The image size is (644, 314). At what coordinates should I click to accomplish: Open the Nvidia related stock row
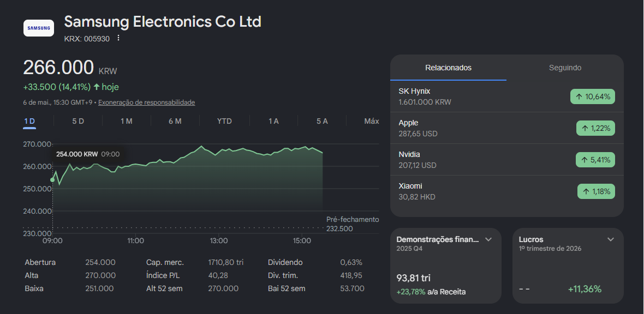point(507,160)
